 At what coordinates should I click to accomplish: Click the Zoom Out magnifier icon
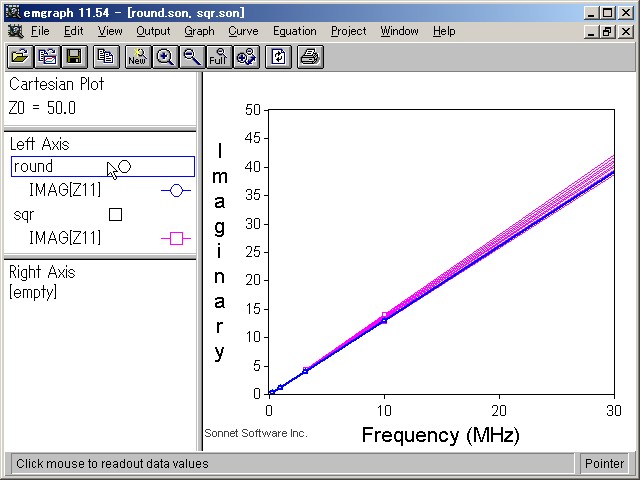[x=191, y=57]
